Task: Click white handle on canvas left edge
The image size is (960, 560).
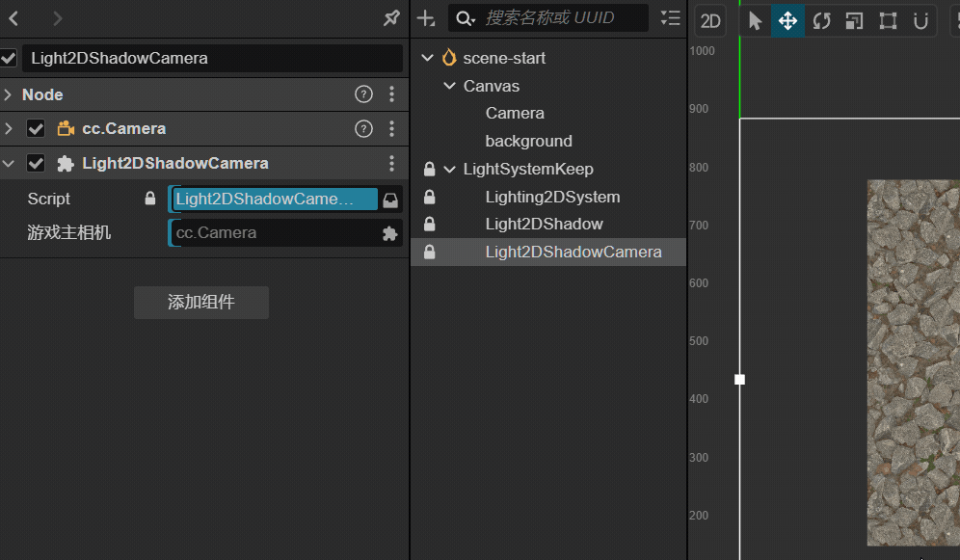Action: point(739,380)
